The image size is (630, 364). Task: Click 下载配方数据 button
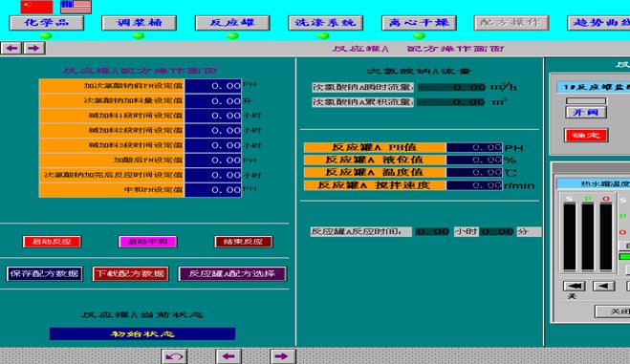(x=131, y=273)
